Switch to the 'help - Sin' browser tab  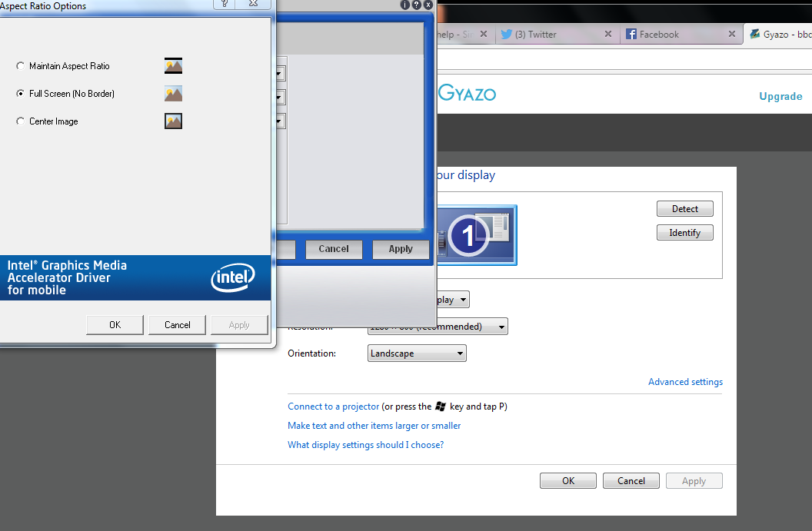(x=466, y=34)
